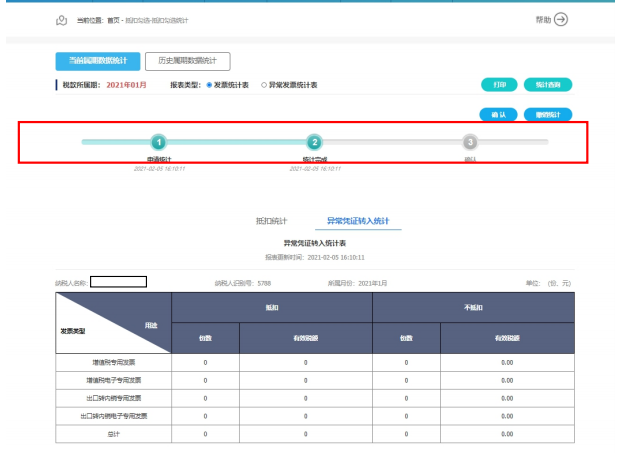Click the 帮助 help text link
Screen dimensions: 629x455
click(543, 20)
